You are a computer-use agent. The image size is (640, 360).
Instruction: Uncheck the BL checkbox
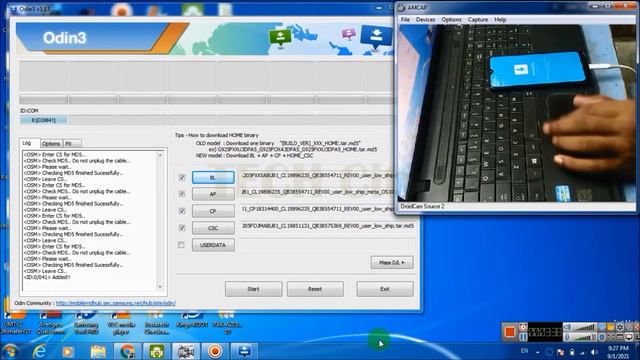coord(182,178)
